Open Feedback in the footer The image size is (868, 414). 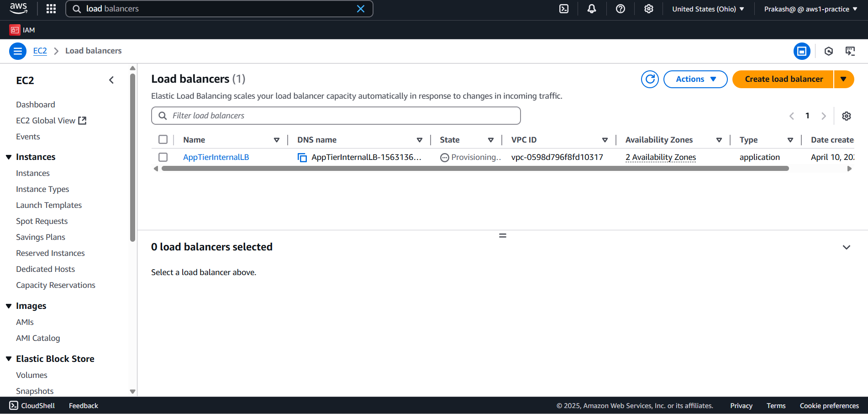pos(84,406)
